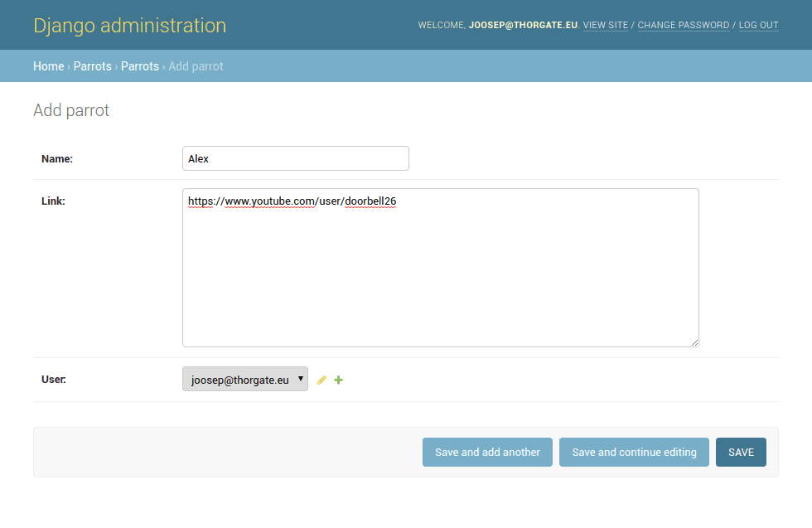
Task: Grab the Link text area resize handle
Action: [x=694, y=342]
